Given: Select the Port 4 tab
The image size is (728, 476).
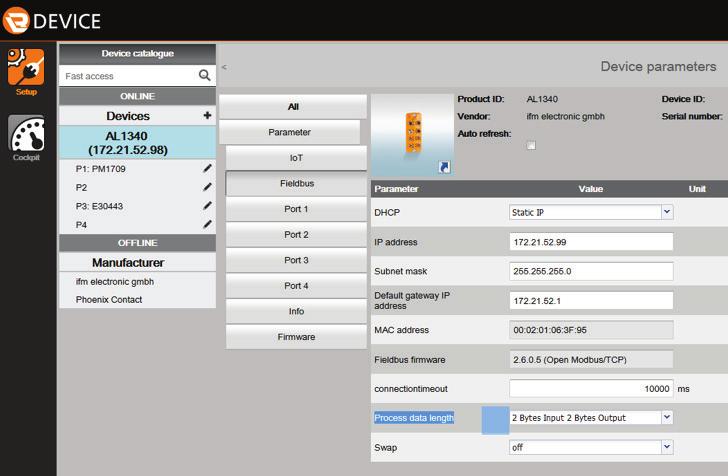Looking at the screenshot, I should (x=296, y=286).
